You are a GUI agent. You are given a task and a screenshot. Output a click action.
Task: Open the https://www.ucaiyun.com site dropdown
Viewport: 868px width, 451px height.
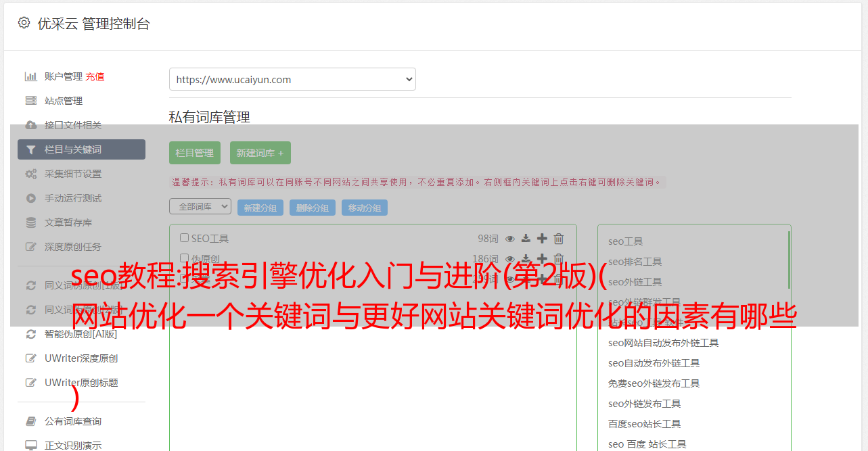tap(292, 79)
